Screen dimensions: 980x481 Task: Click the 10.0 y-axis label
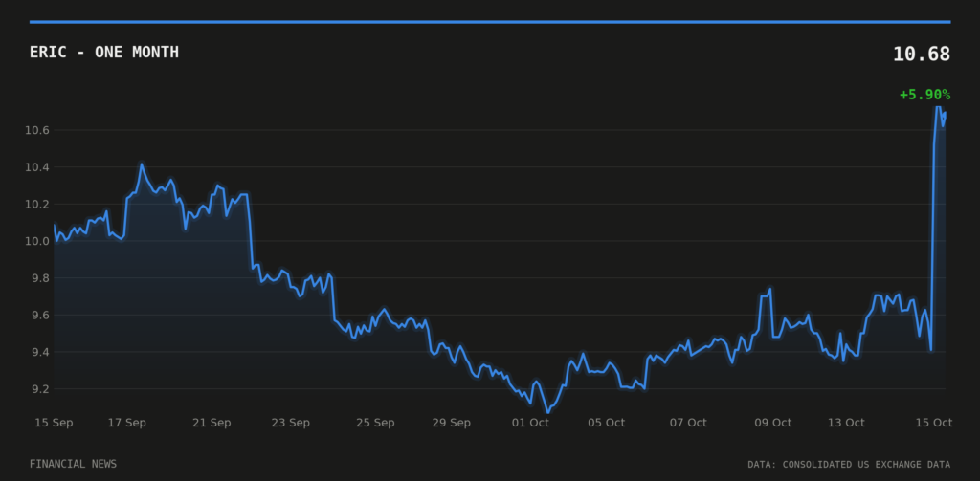(x=37, y=241)
